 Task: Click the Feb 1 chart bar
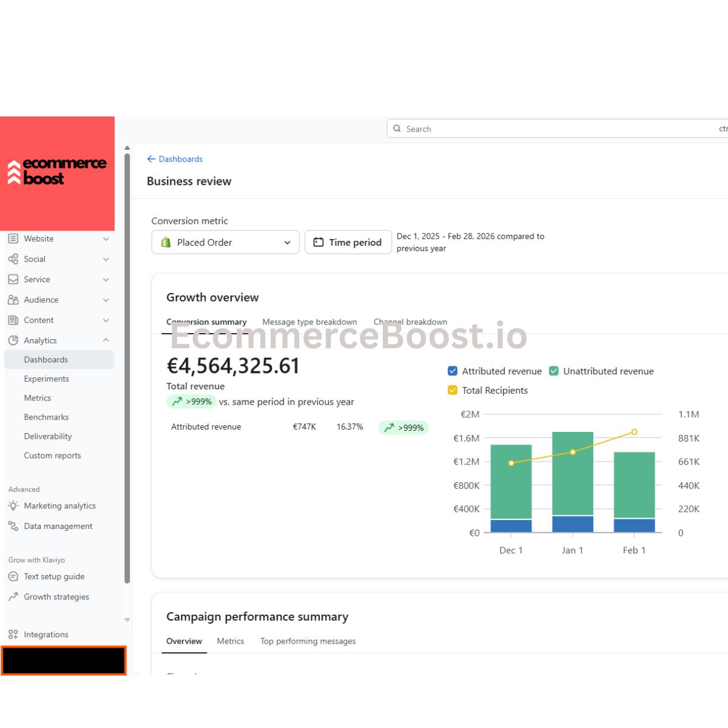(635, 492)
